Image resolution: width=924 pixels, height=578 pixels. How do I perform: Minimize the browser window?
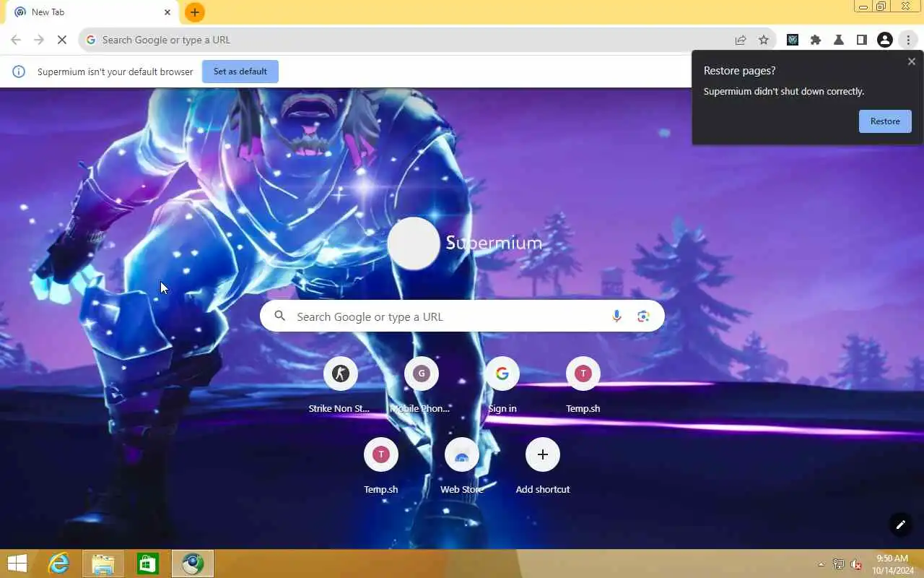(863, 7)
